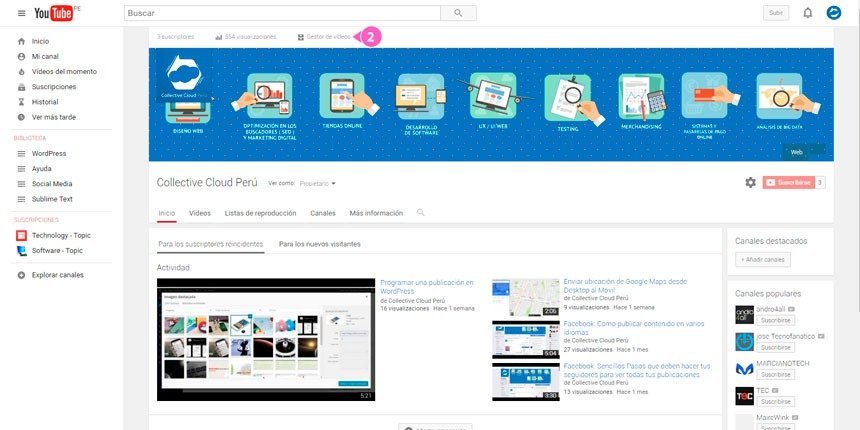Click the 3 suscriptores link

[176, 37]
